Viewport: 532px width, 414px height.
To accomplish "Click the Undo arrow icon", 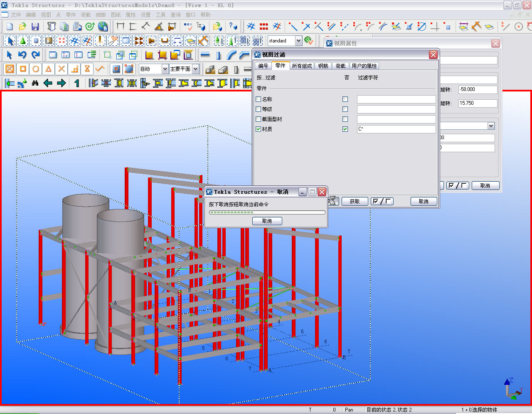I will [x=22, y=55].
